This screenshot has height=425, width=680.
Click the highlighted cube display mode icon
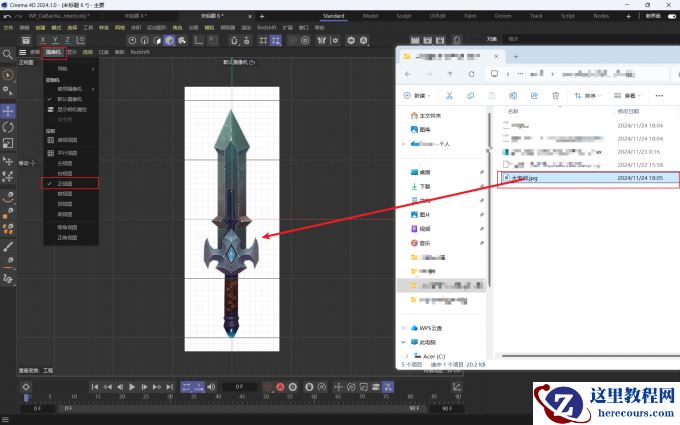point(169,40)
